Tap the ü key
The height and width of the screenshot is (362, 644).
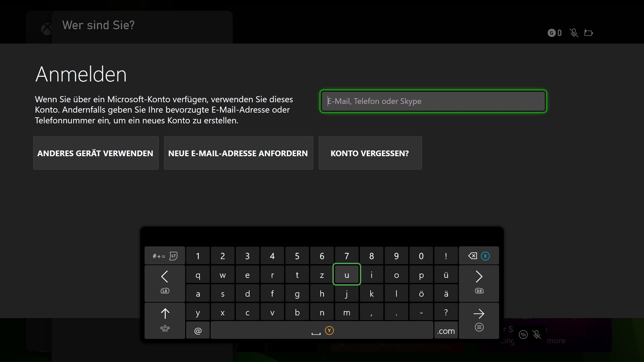(446, 275)
